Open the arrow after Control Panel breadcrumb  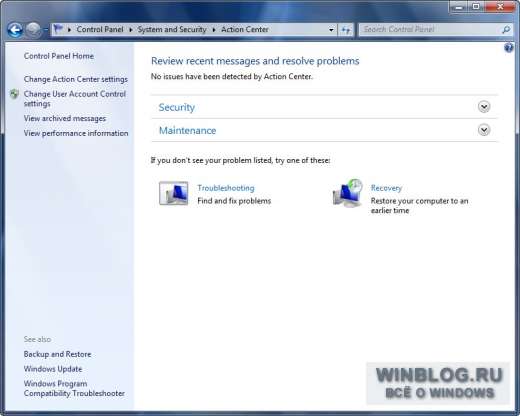tap(131, 30)
